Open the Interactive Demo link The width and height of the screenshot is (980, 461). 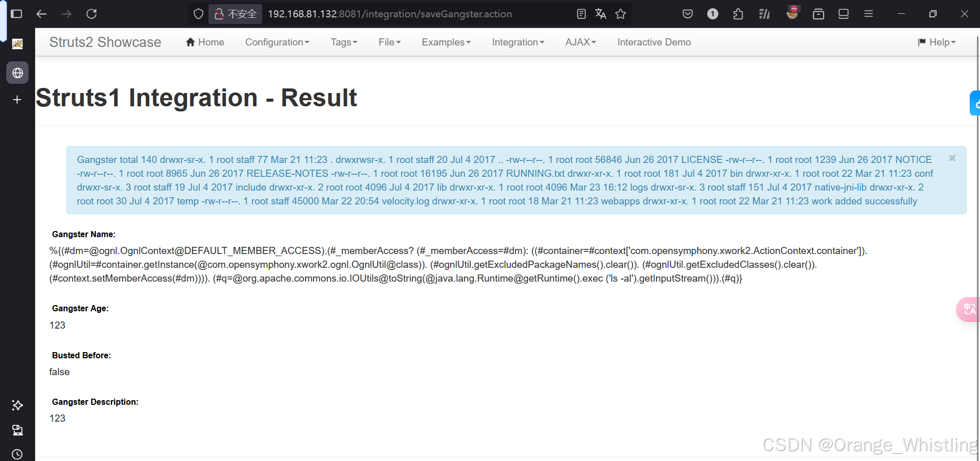pyautogui.click(x=654, y=42)
